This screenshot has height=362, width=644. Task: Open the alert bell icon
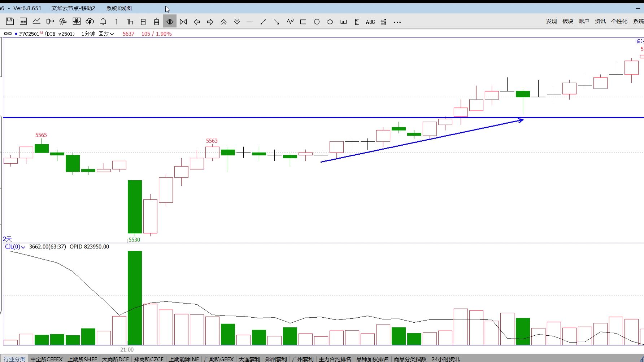(x=103, y=22)
